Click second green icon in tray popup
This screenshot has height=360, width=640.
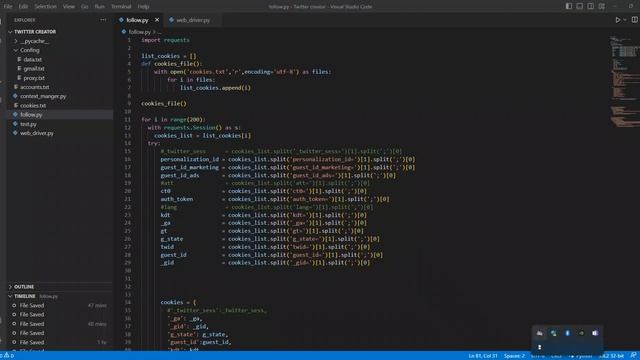(x=553, y=333)
